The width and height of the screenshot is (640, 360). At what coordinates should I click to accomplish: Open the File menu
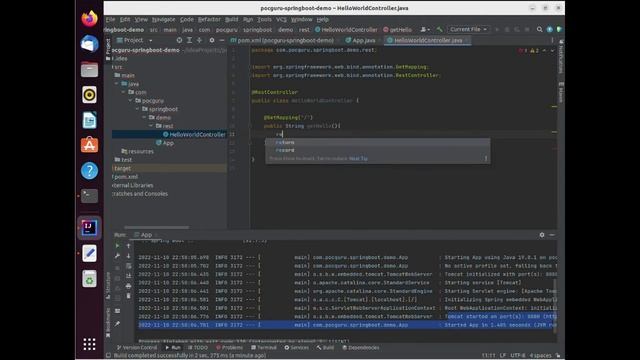coord(110,19)
